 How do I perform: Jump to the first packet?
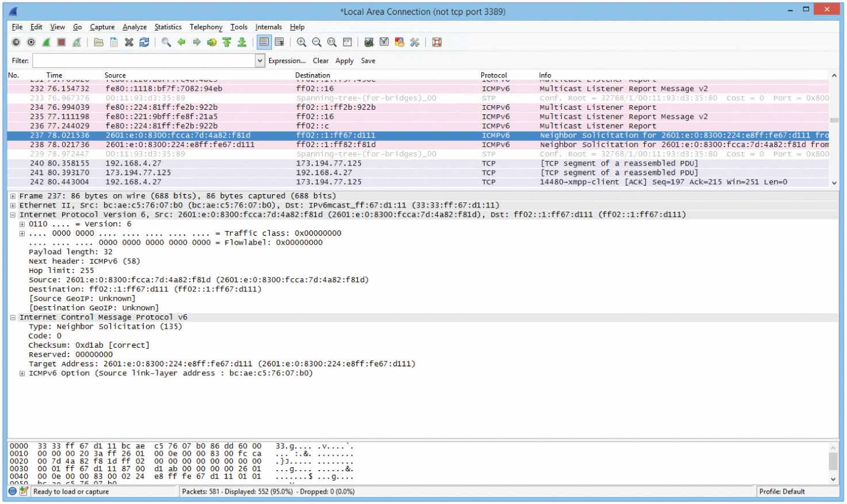click(x=227, y=42)
